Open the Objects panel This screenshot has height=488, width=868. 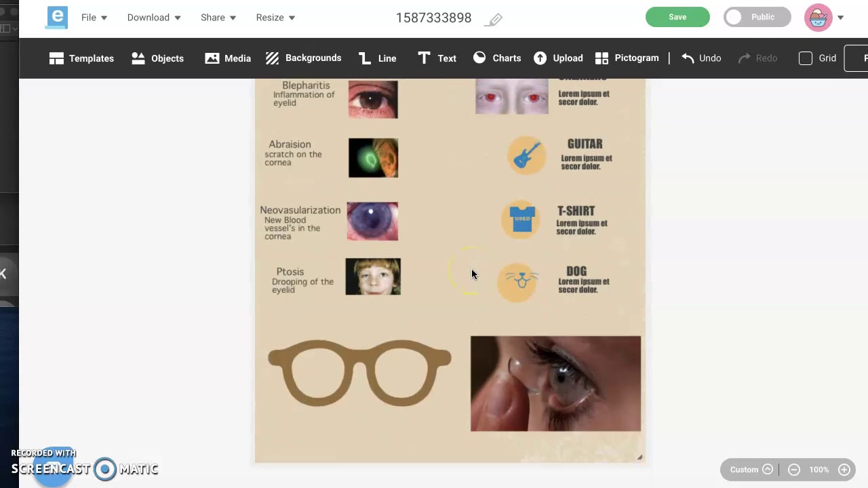[x=157, y=58]
